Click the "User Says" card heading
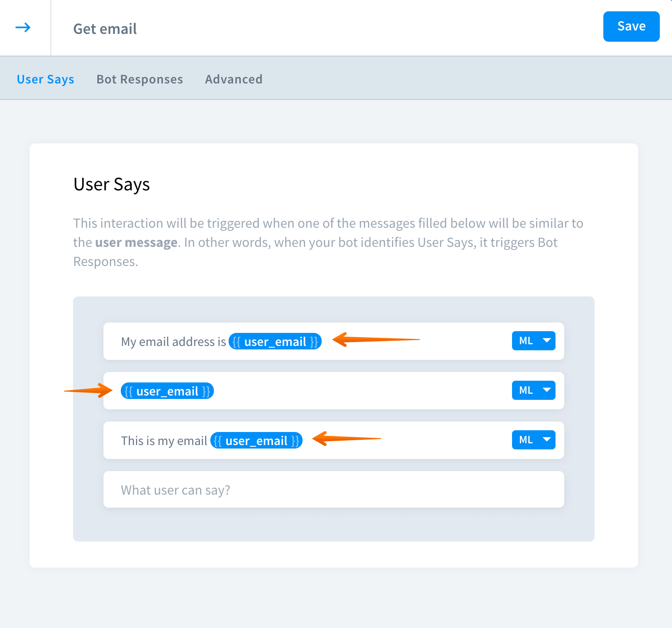672x628 pixels. [112, 184]
